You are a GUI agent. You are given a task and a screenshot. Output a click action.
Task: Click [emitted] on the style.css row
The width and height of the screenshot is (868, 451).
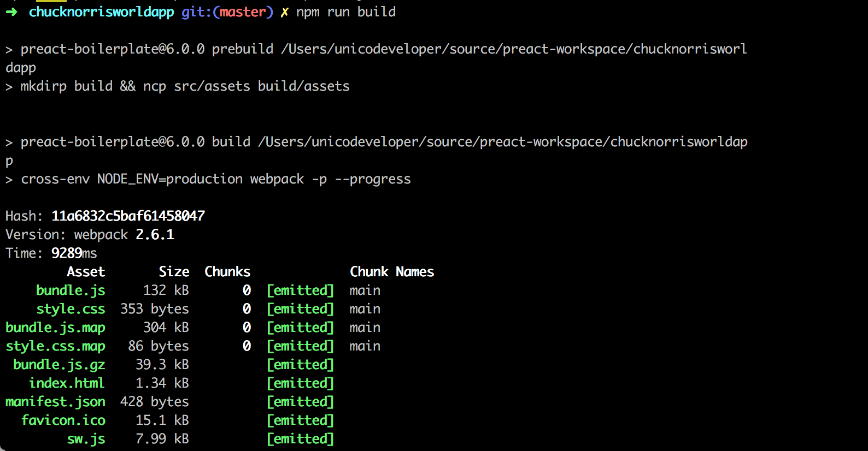(300, 309)
